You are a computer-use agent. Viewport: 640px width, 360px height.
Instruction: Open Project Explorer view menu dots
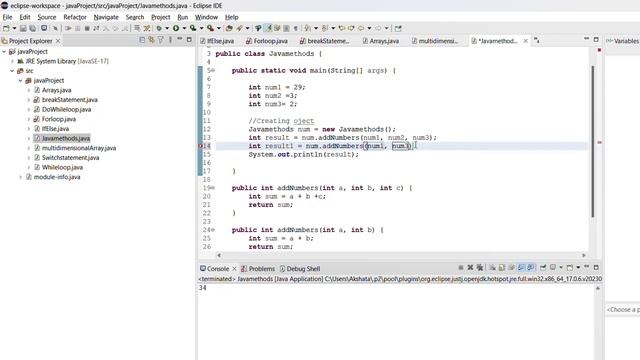point(170,40)
